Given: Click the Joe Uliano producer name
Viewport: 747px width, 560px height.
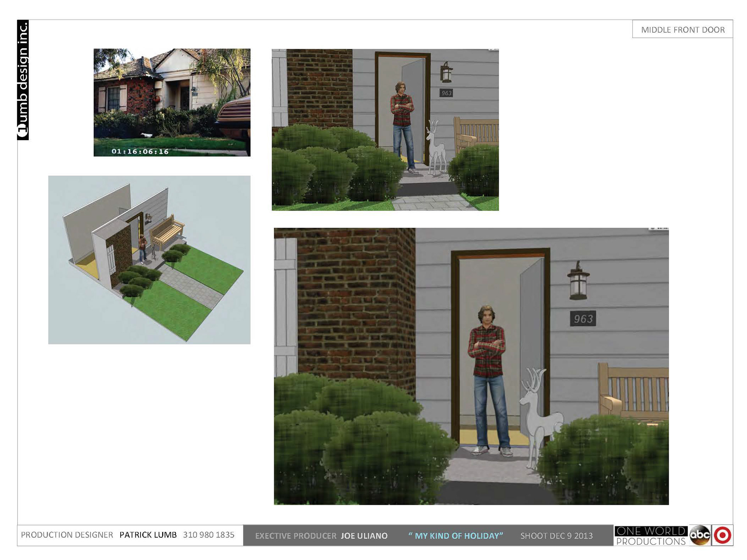Looking at the screenshot, I should 364,535.
